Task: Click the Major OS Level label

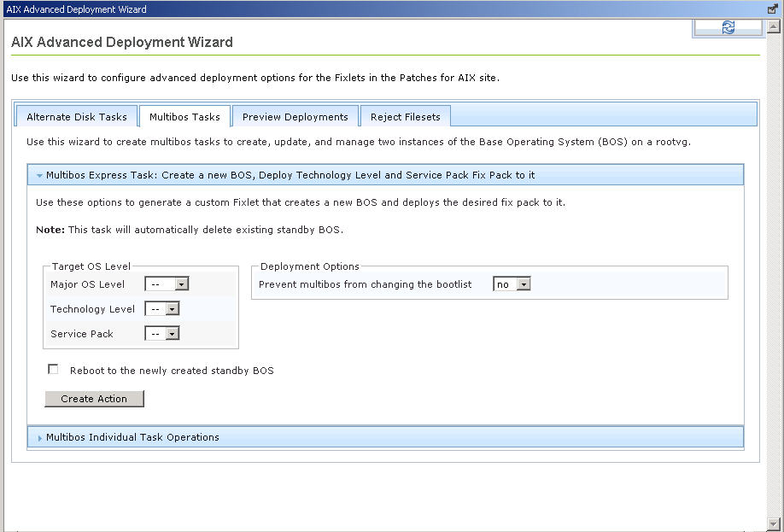Action: (x=87, y=284)
